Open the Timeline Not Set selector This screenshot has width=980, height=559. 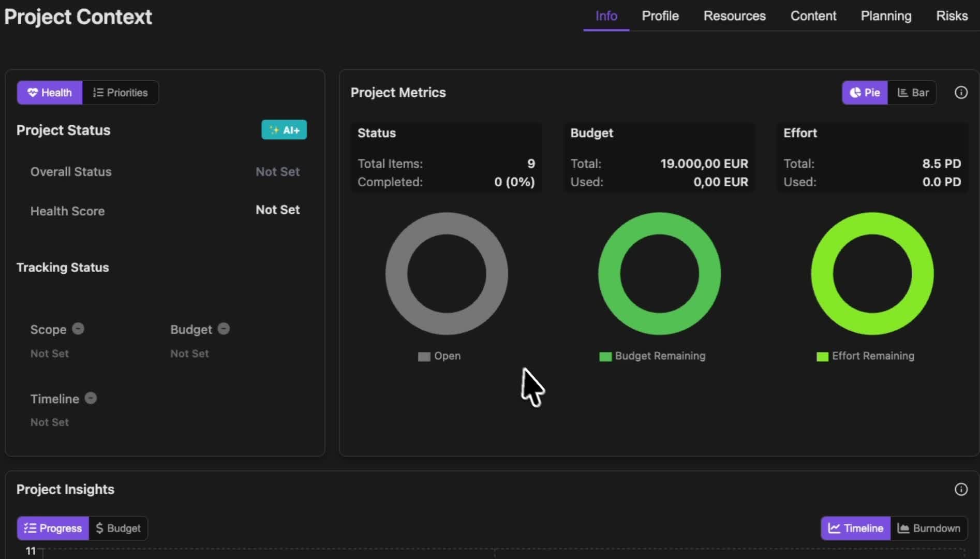(x=49, y=422)
